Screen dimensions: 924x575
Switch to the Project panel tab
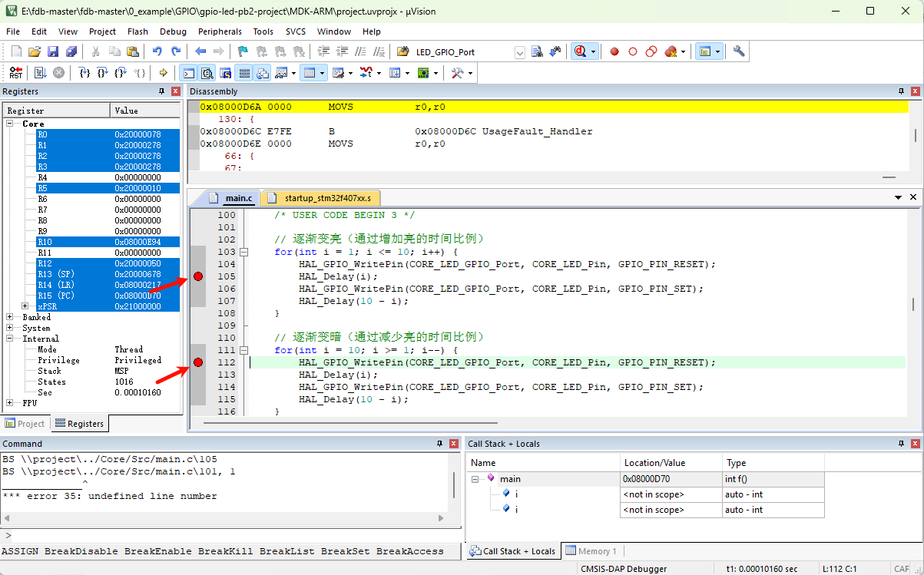(x=25, y=424)
